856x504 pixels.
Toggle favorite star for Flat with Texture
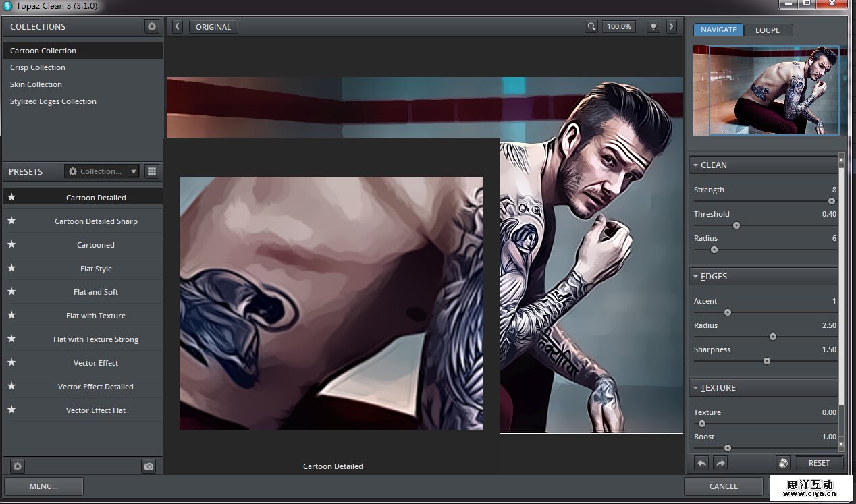(x=11, y=315)
